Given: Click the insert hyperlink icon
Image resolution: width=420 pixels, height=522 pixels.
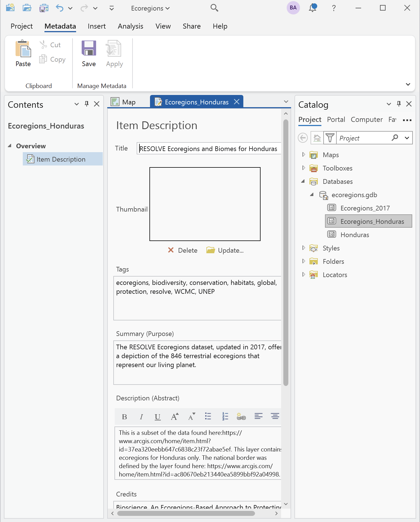Looking at the screenshot, I should 241,416.
